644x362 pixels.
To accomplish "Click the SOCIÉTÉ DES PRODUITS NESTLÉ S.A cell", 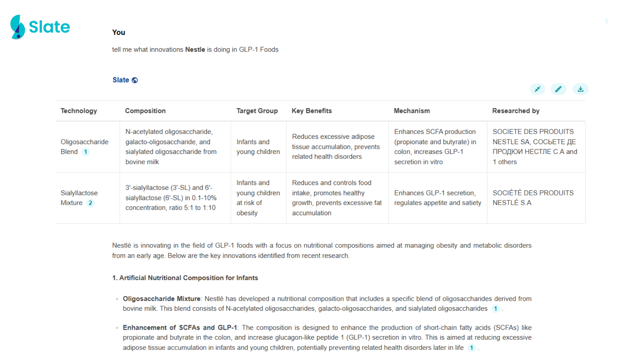I will pyautogui.click(x=533, y=198).
